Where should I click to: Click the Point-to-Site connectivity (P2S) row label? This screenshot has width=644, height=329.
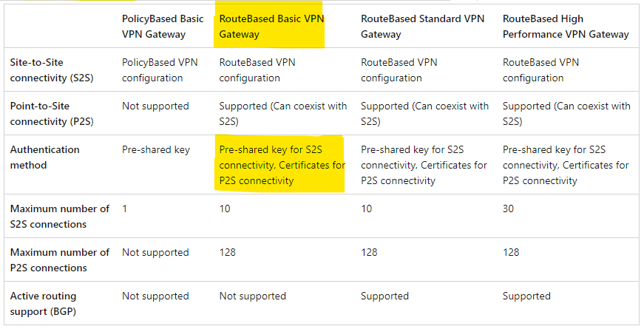pyautogui.click(x=52, y=113)
